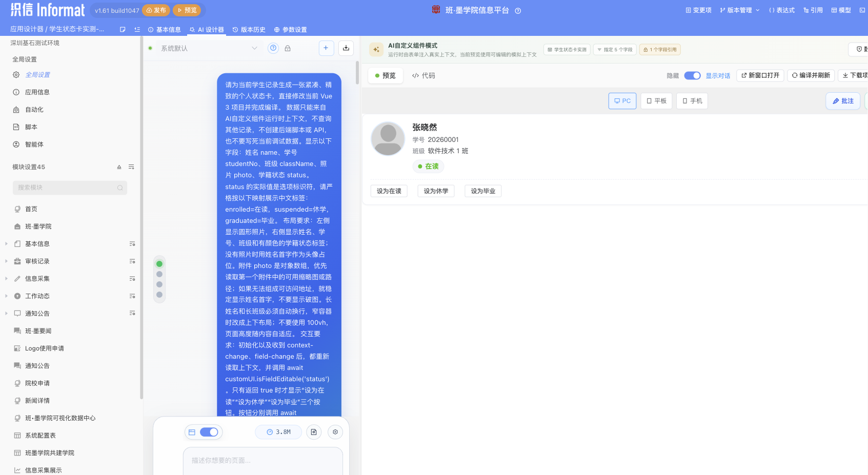Image resolution: width=868 pixels, height=475 pixels.
Task: Click 编译并刷新 button
Action: pos(811,75)
